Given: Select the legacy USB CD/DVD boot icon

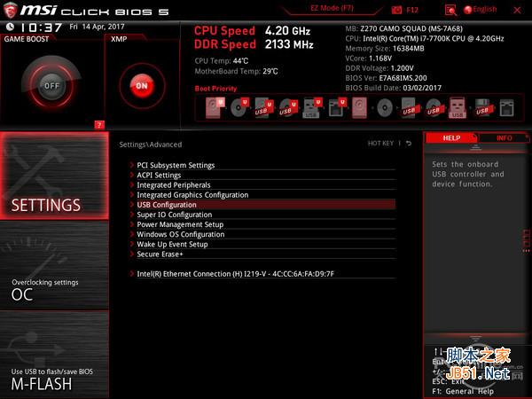Looking at the screenshot, I should tap(434, 108).
